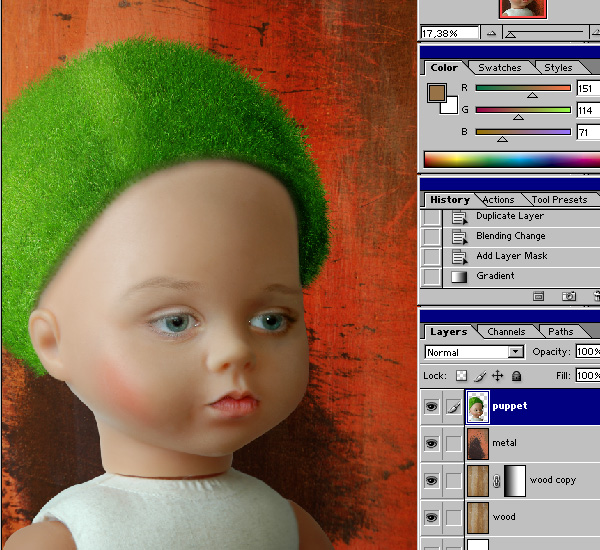This screenshot has height=550, width=600.
Task: Click the Opacity field showing 100%
Action: click(588, 352)
